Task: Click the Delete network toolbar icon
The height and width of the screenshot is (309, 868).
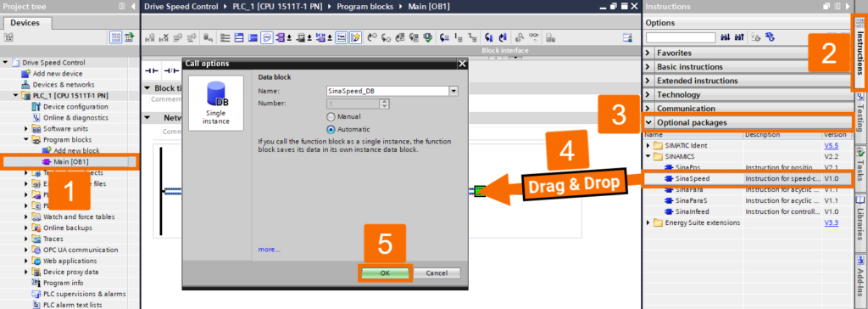Action: pyautogui.click(x=164, y=37)
